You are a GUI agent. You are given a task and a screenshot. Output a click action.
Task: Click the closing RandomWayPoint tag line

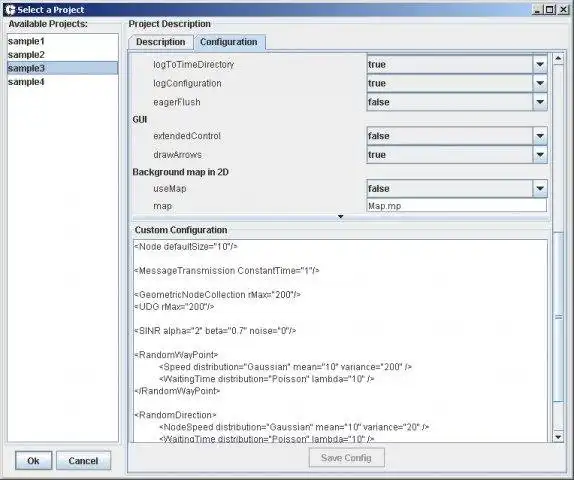click(x=177, y=391)
